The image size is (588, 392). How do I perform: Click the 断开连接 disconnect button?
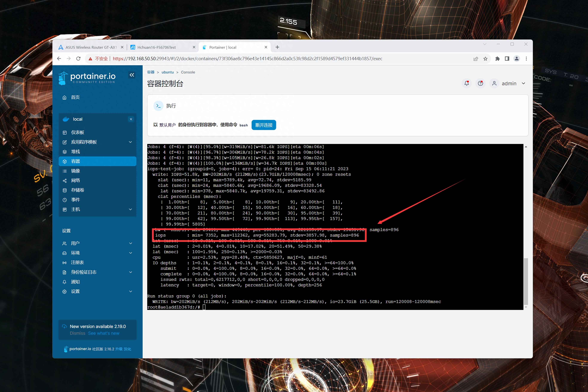point(264,125)
